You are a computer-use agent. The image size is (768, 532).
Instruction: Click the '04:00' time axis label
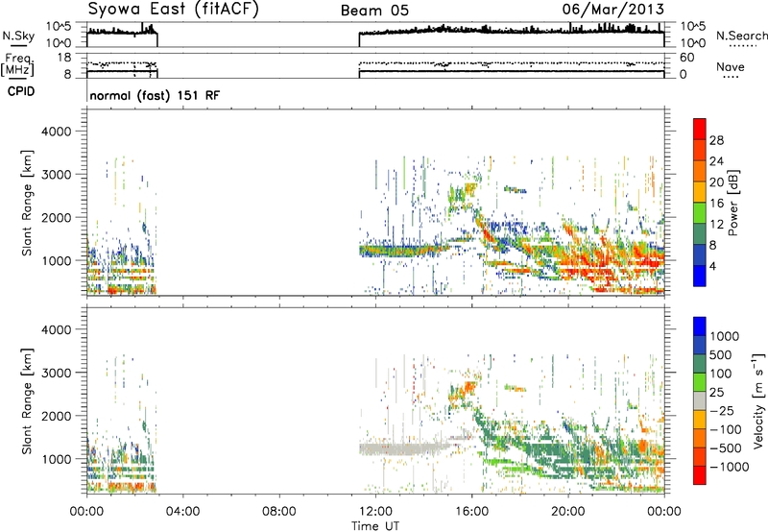183,512
